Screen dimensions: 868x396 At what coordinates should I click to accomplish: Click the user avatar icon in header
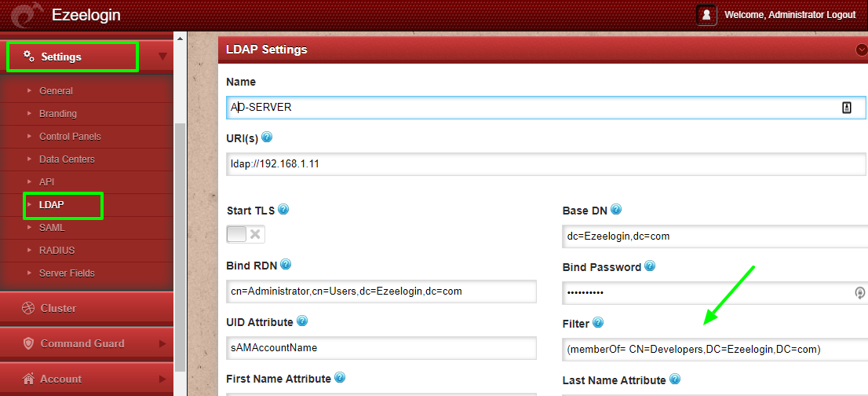[706, 15]
